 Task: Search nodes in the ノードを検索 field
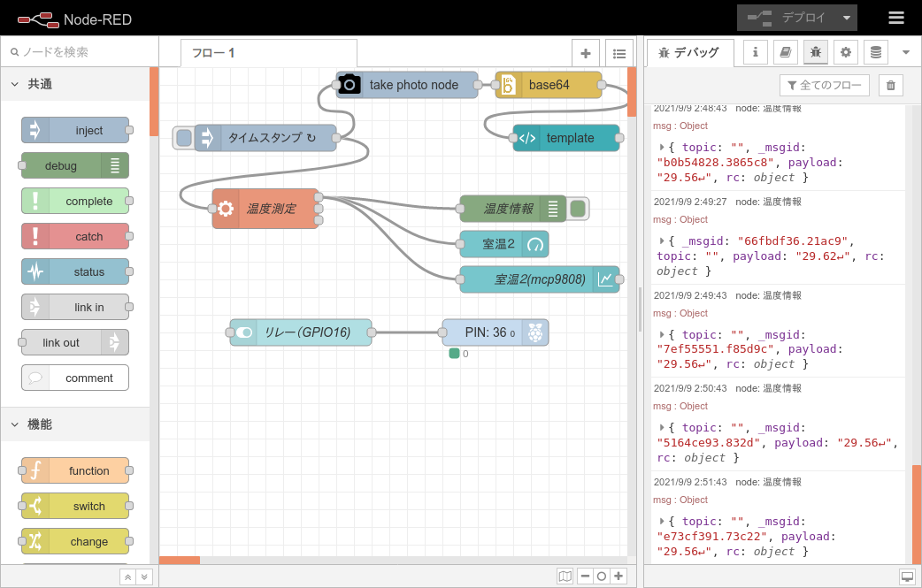click(80, 51)
